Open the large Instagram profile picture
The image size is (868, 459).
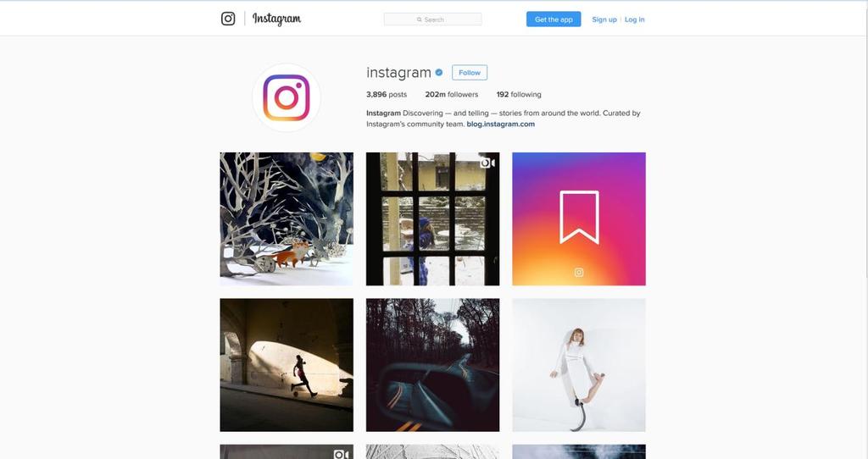tap(287, 97)
